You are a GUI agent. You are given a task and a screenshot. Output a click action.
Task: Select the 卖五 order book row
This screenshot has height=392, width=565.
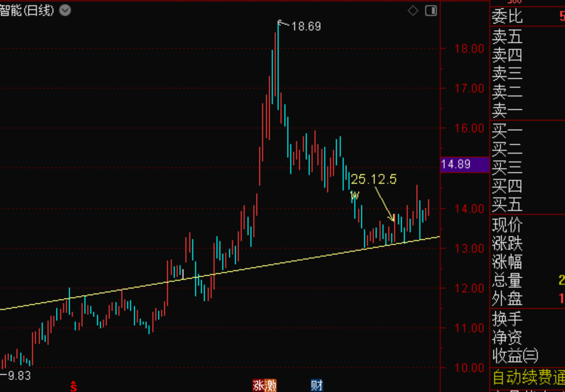click(527, 36)
